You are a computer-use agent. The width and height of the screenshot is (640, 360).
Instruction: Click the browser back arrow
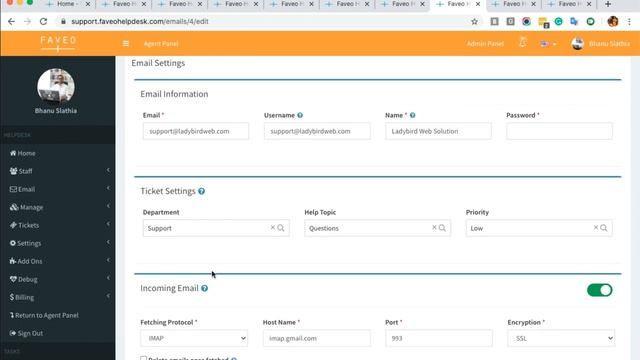click(x=11, y=21)
